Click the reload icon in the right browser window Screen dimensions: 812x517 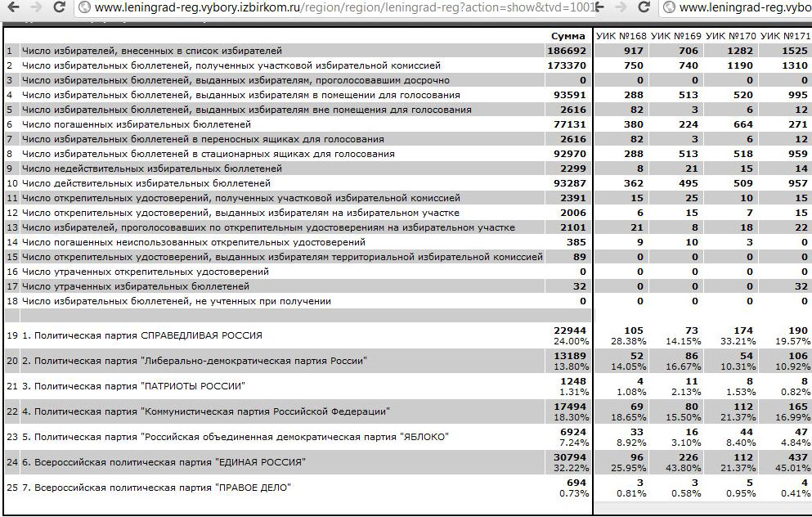click(645, 7)
